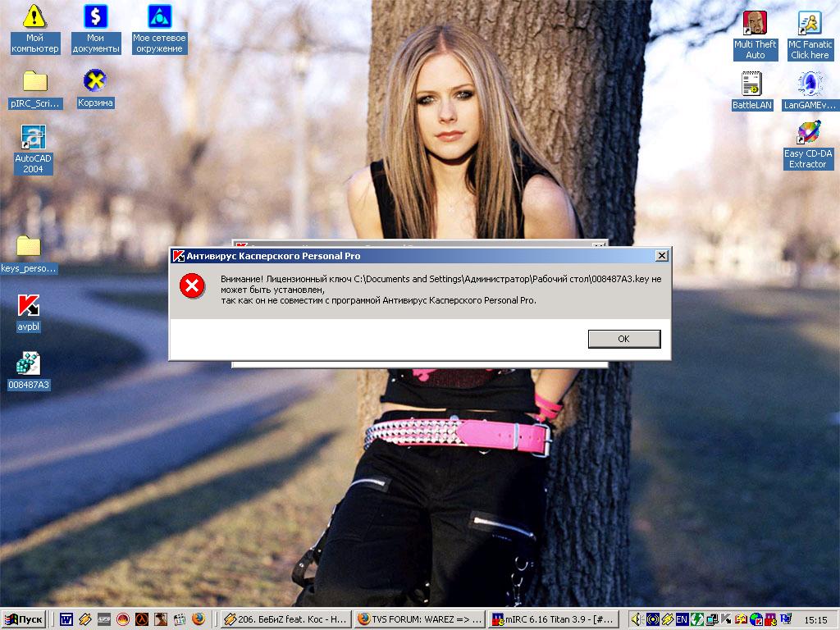This screenshot has width=840, height=630.
Task: Click the EN language indicator in tray
Action: pos(682,619)
